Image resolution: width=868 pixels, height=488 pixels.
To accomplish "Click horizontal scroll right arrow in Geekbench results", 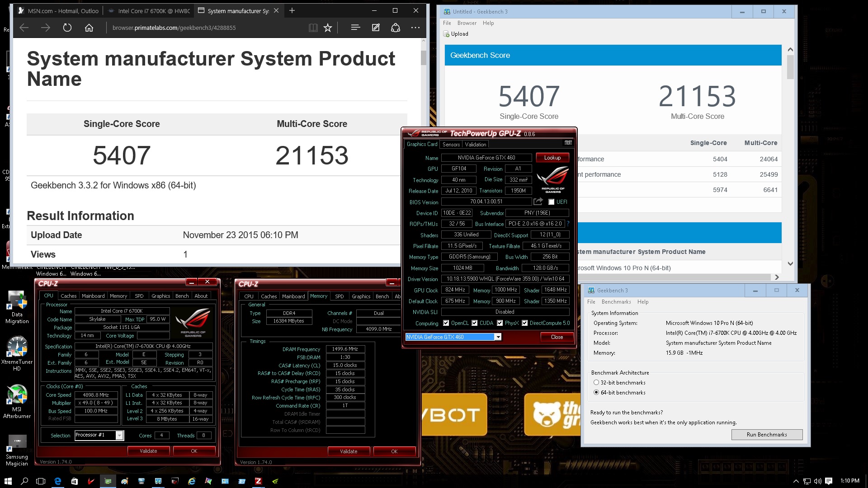I will (777, 277).
